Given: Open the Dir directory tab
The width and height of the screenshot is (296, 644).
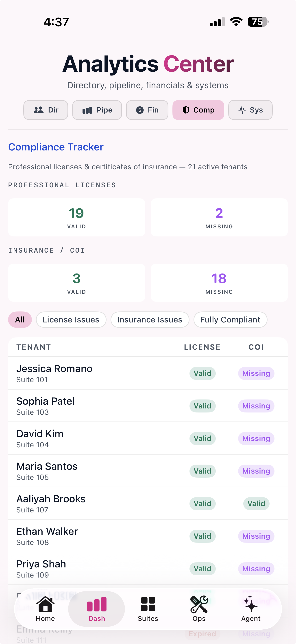Looking at the screenshot, I should coord(46,110).
